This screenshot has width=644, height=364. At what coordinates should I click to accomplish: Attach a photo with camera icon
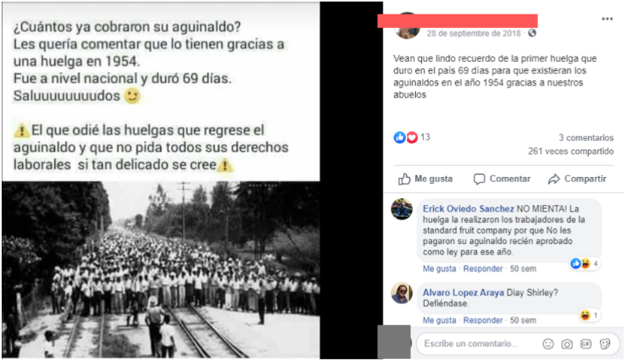567,344
